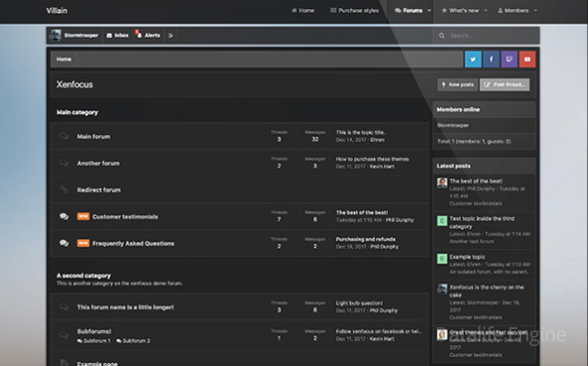Expand the user bar arrow beside Alerts
Viewport: 588px width, 366px height.
tap(170, 35)
